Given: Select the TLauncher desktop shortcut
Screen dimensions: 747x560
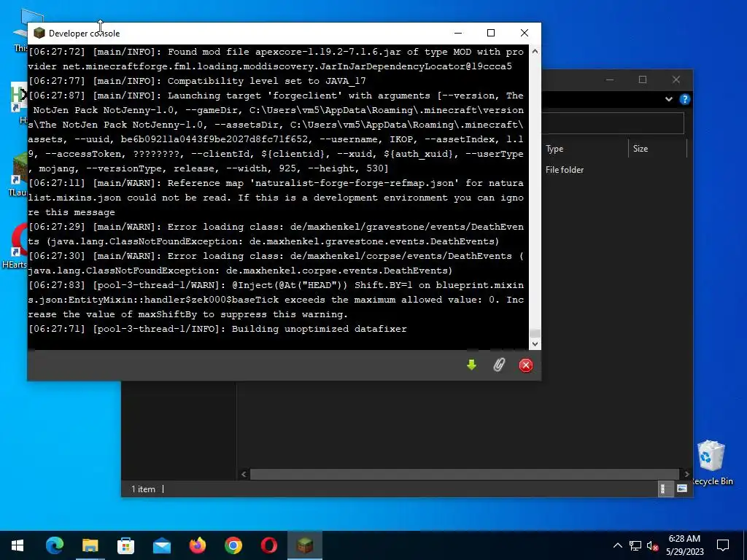Looking at the screenshot, I should coord(18,175).
